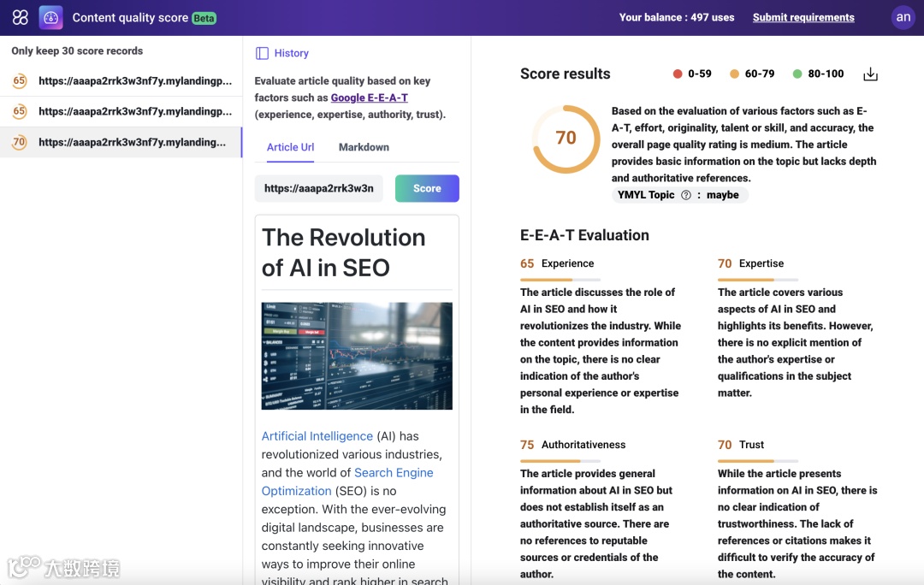Click the 'maybe' YMYL value
Screen dimensions: 924x585
[x=722, y=195]
